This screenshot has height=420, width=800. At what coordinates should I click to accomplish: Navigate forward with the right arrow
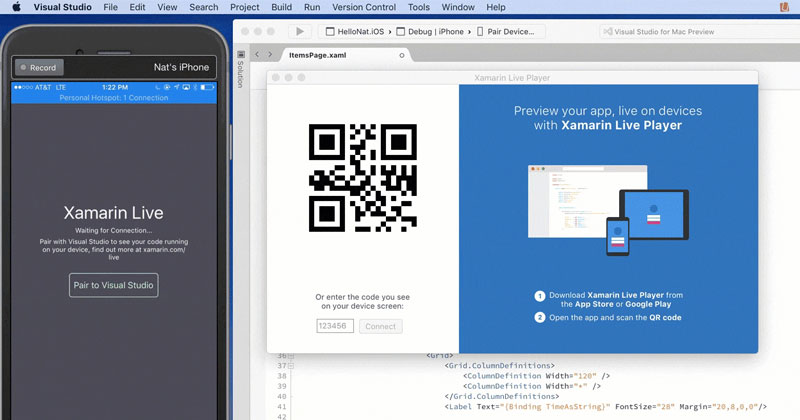point(268,54)
